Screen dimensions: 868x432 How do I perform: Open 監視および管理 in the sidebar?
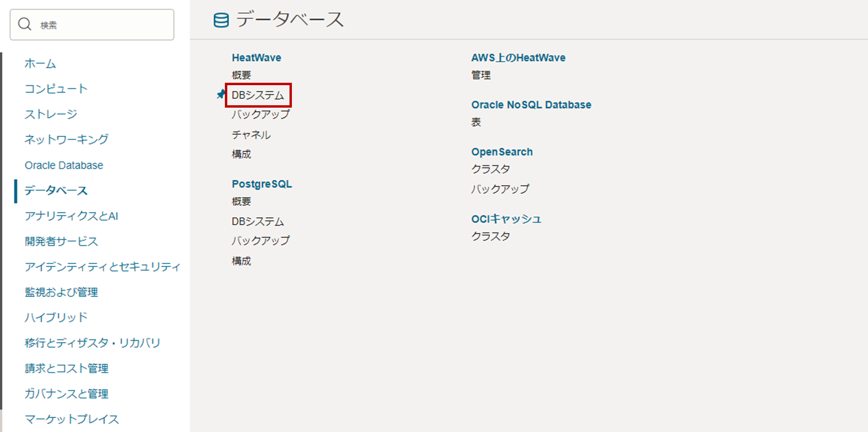[x=61, y=292]
